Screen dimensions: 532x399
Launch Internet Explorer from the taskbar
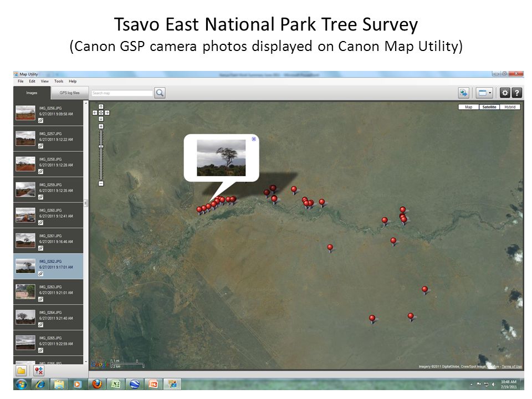click(x=40, y=385)
